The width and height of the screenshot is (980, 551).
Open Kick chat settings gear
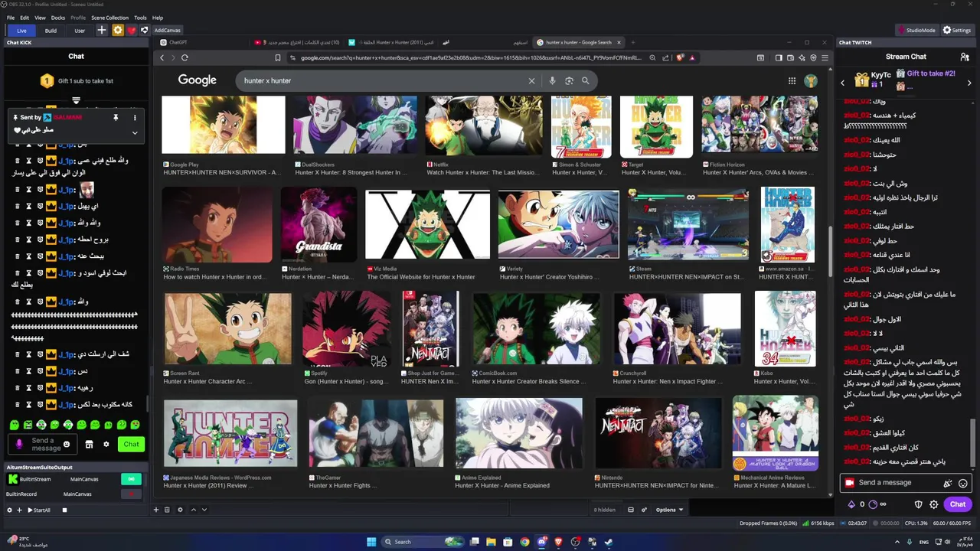click(x=106, y=444)
